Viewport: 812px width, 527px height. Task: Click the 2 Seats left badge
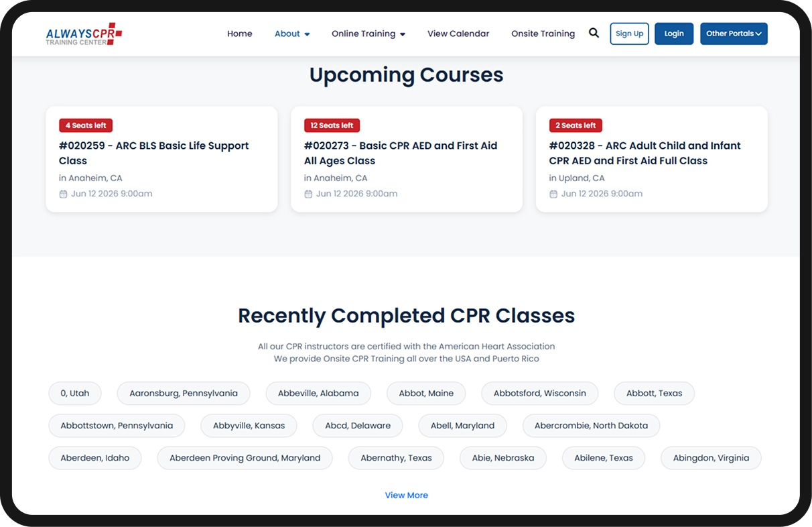click(x=576, y=125)
